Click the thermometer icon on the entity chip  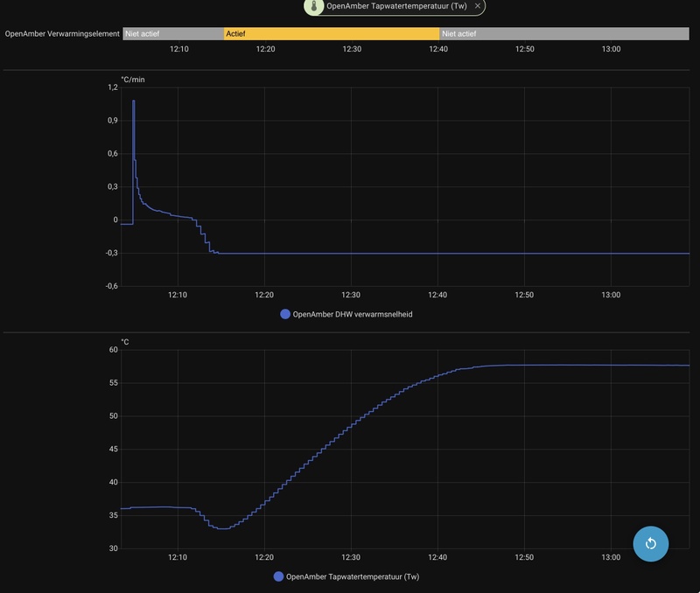(314, 6)
